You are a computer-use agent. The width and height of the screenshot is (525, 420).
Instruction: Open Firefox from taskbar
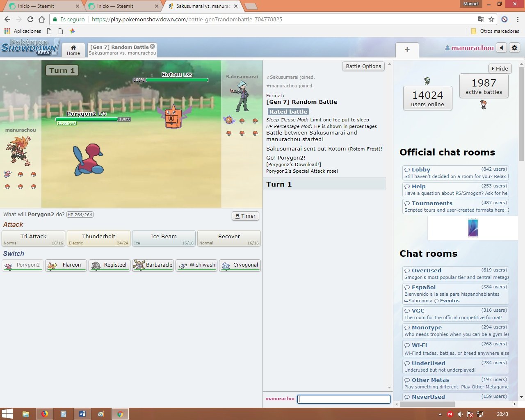(45, 414)
